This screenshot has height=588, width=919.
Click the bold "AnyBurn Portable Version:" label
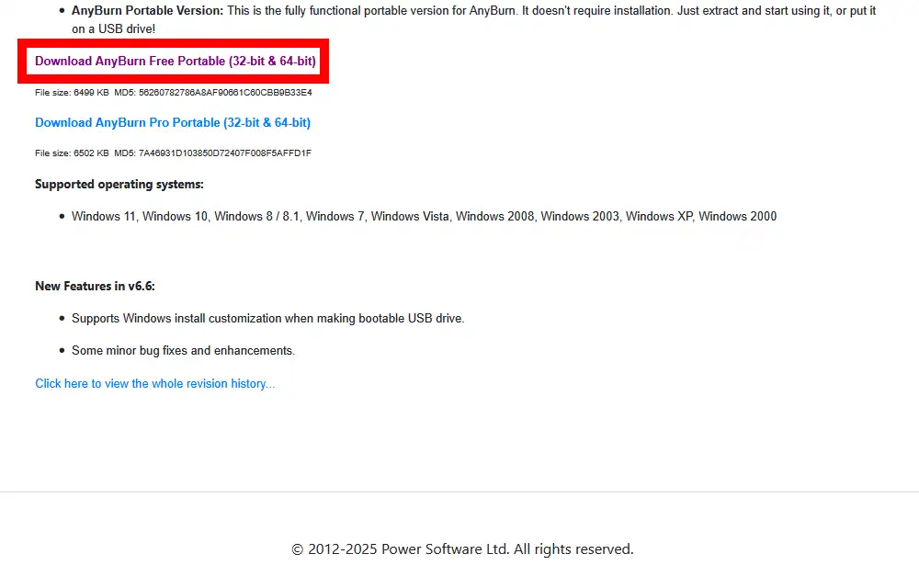tap(147, 11)
